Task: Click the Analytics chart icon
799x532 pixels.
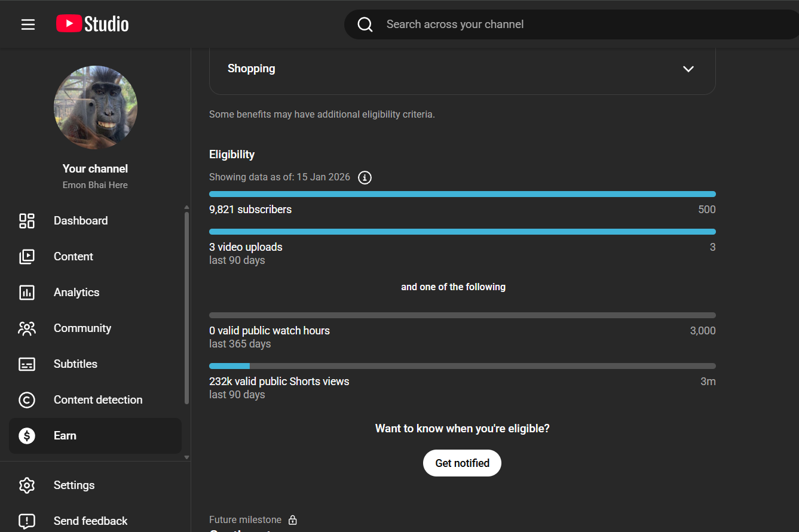Action: (x=27, y=293)
